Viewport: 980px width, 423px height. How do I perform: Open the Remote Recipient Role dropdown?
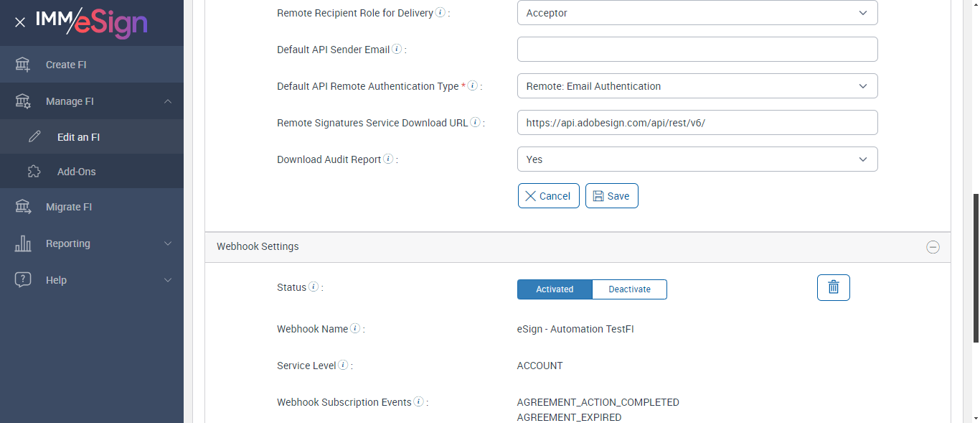(x=697, y=13)
